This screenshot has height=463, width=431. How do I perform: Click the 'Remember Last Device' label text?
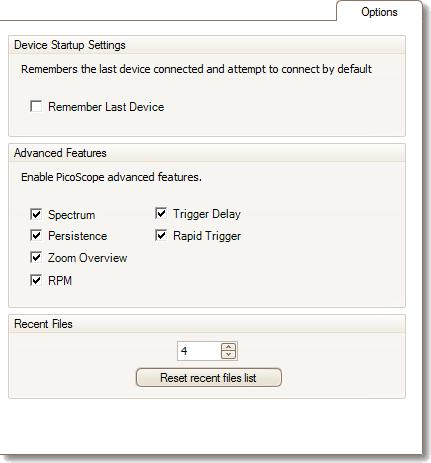[x=106, y=107]
